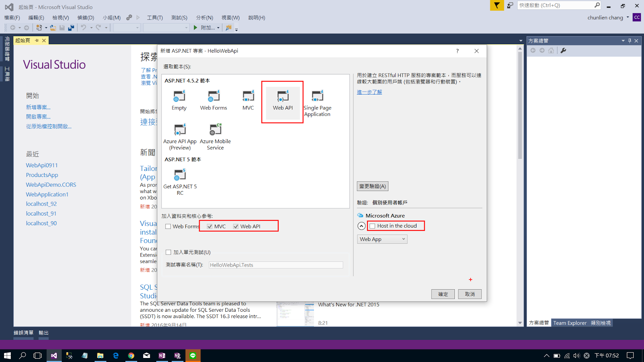Viewport: 644px width, 362px height.
Task: Open the Web App dropdown
Action: (382, 239)
